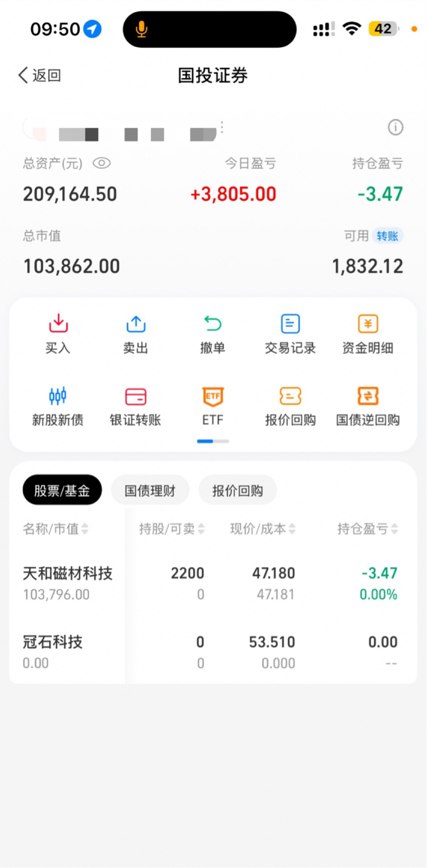Tap available funds 1,832.12

[x=368, y=267]
